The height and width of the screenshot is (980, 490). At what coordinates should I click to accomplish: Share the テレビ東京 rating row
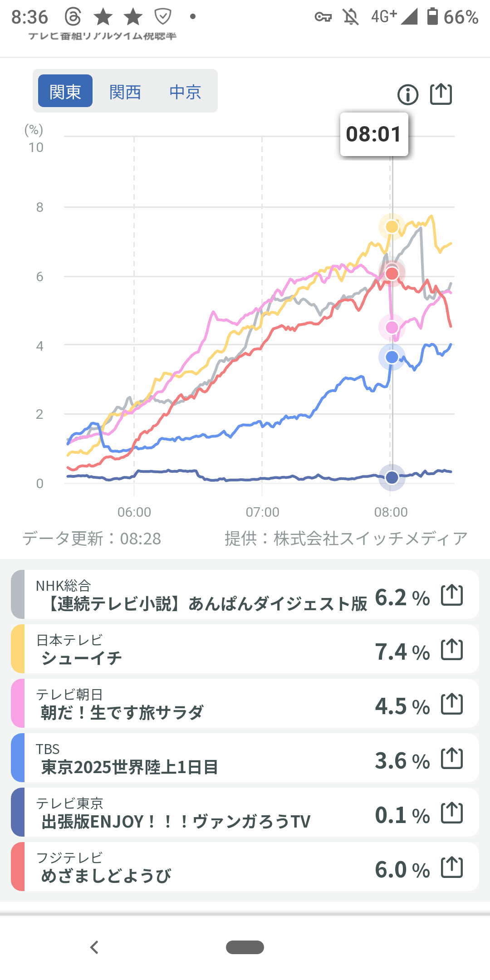click(452, 813)
